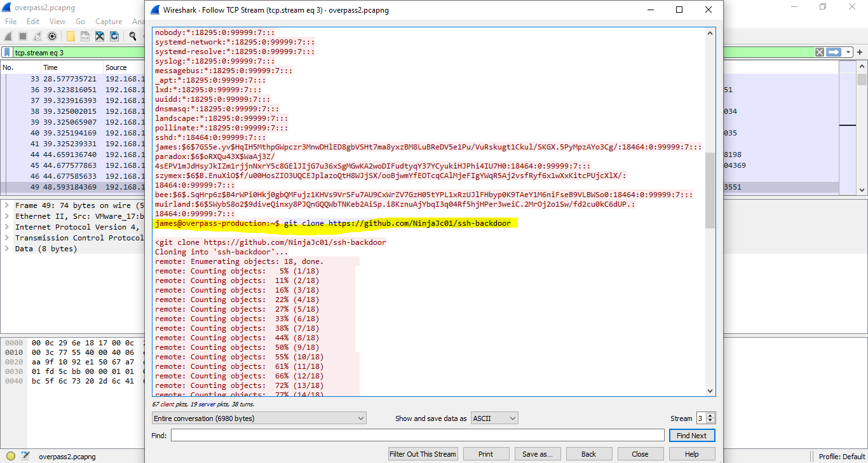The height and width of the screenshot is (463, 868).
Task: Sort by Time column header
Action: tap(71, 67)
